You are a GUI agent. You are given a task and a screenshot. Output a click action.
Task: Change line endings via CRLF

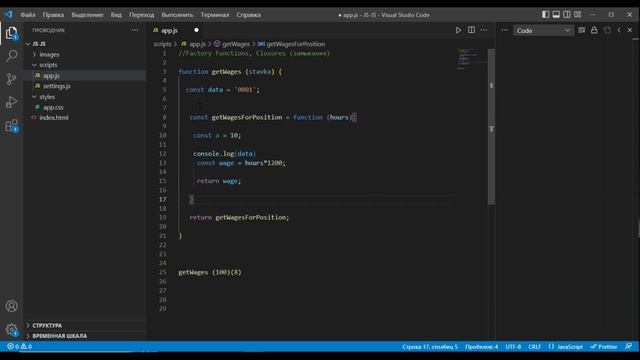pos(534,347)
